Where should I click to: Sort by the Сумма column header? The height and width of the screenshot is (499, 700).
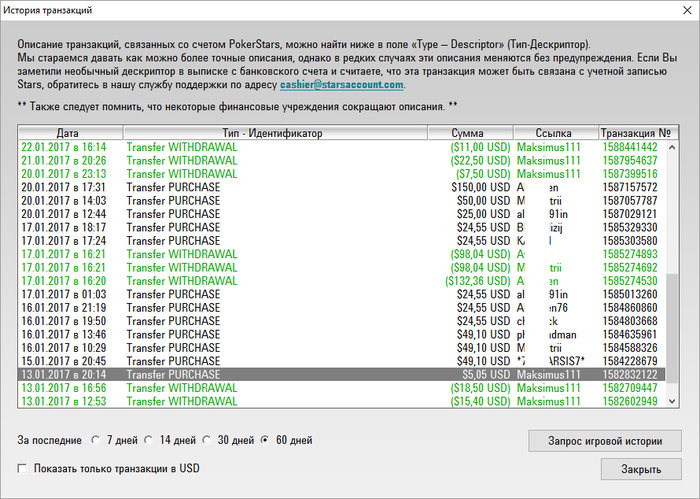tap(471, 133)
